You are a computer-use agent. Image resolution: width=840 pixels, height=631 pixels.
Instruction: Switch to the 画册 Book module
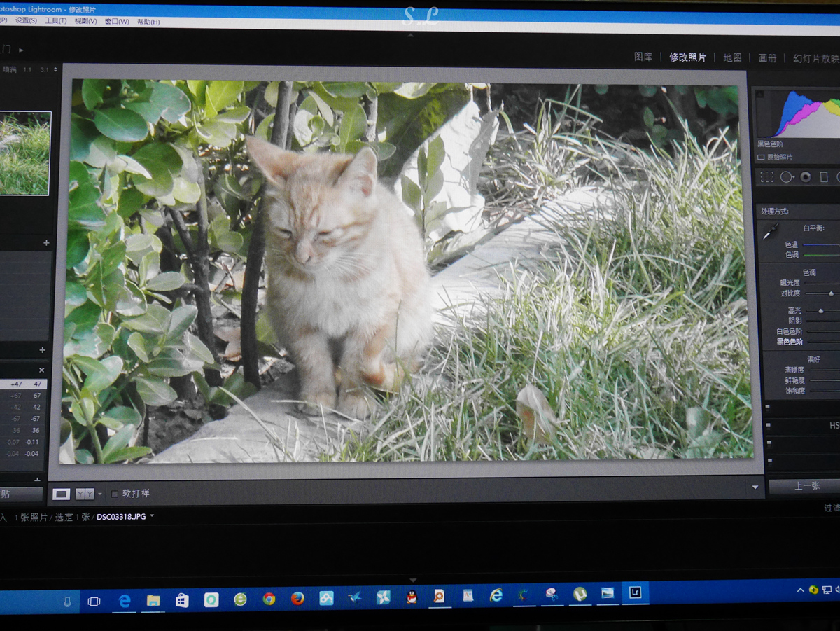click(767, 58)
